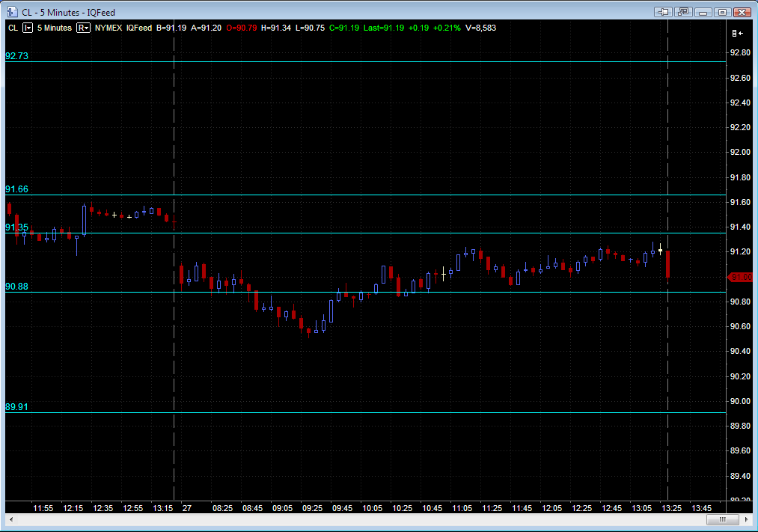
Task: Click the 92.80 price scale label
Action: click(741, 52)
